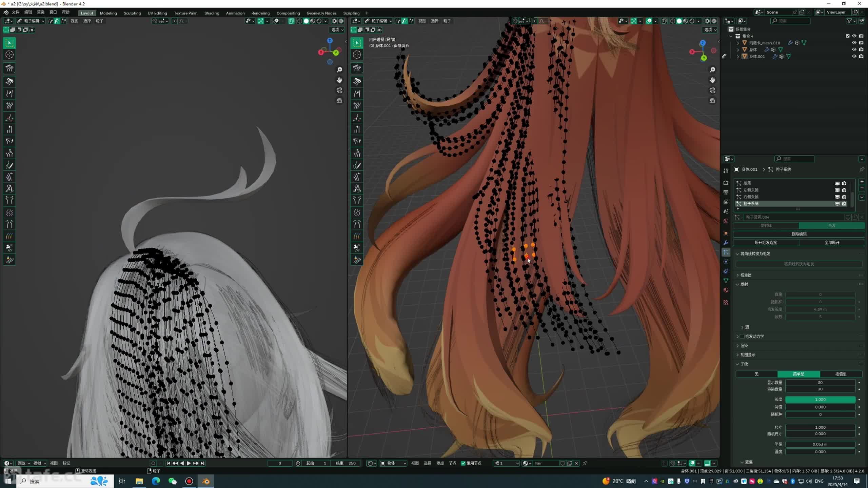Toggle camera view icon in left viewport

tap(339, 90)
